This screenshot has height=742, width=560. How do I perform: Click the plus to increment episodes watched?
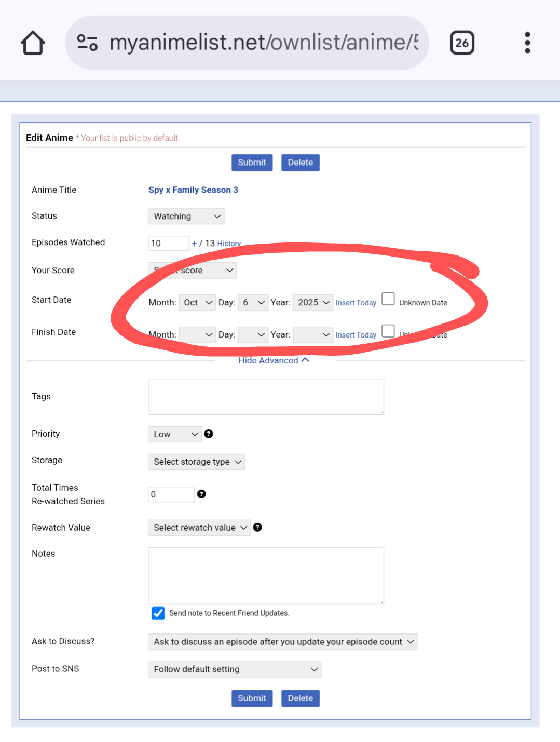pos(194,243)
